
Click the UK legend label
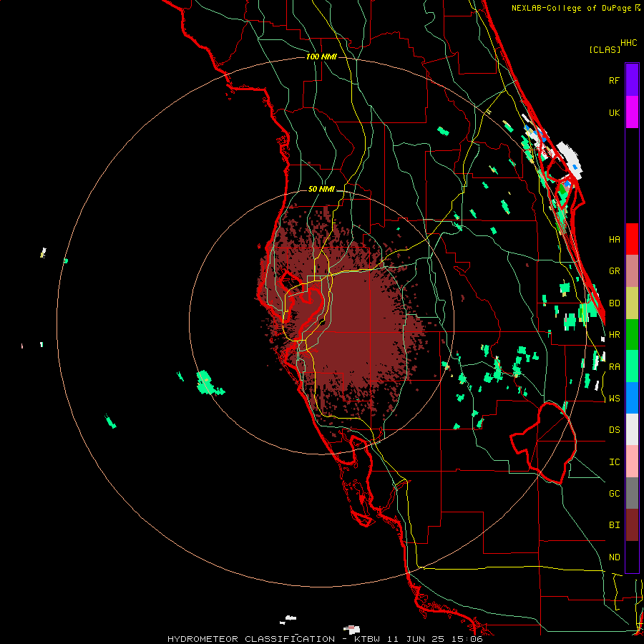click(x=614, y=112)
